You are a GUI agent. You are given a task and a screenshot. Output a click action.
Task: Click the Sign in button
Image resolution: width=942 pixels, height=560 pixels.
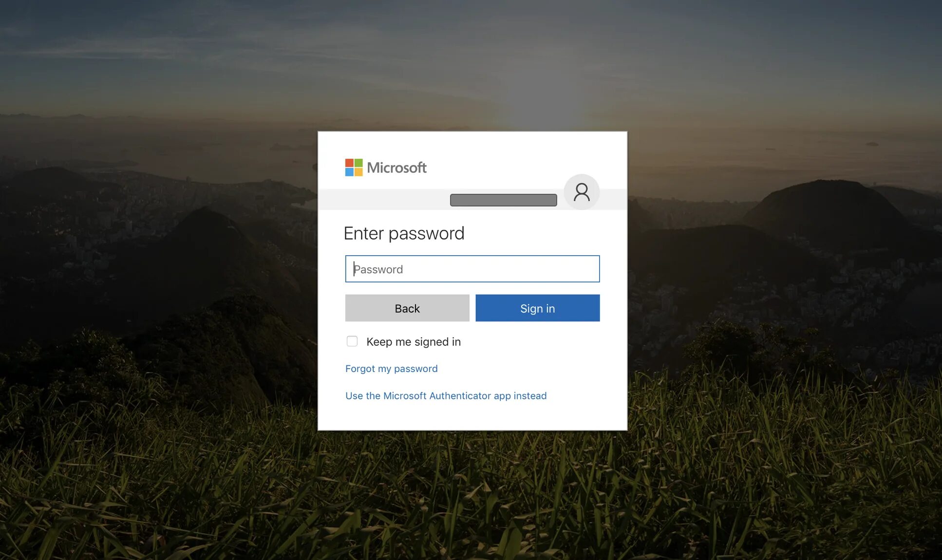click(537, 308)
